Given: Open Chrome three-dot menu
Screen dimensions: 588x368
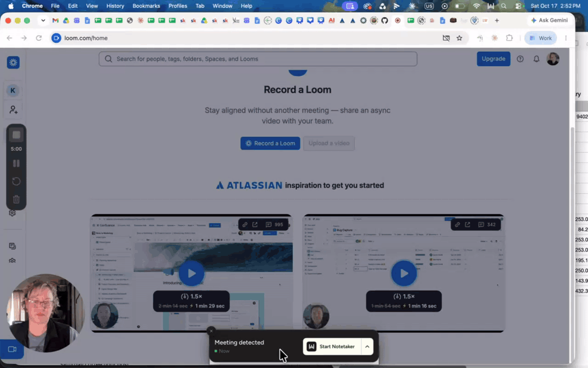Looking at the screenshot, I should point(566,38).
